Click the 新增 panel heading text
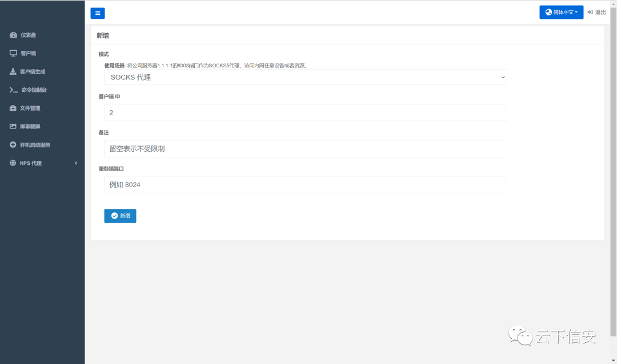 click(103, 35)
